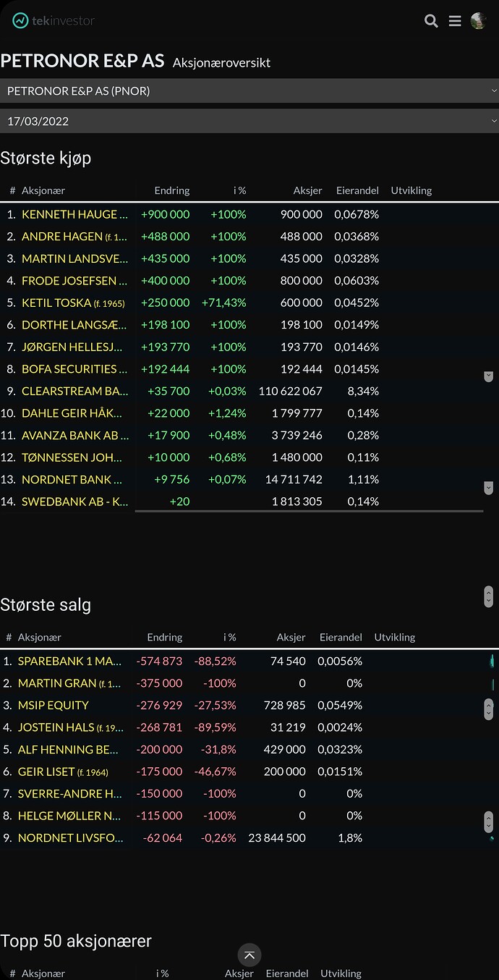
Task: Open the search icon in header
Action: pos(431,21)
